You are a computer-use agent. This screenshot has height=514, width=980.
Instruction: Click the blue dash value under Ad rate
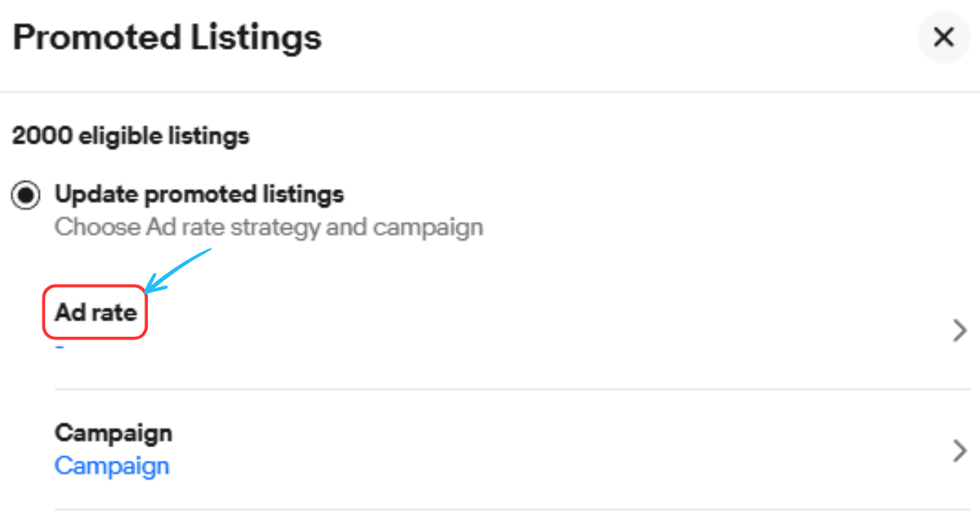tap(60, 348)
